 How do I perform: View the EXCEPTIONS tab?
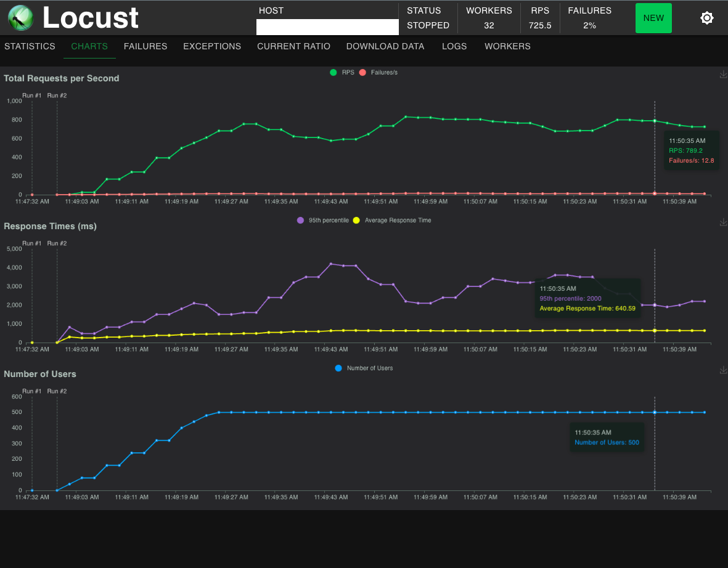[x=212, y=46]
